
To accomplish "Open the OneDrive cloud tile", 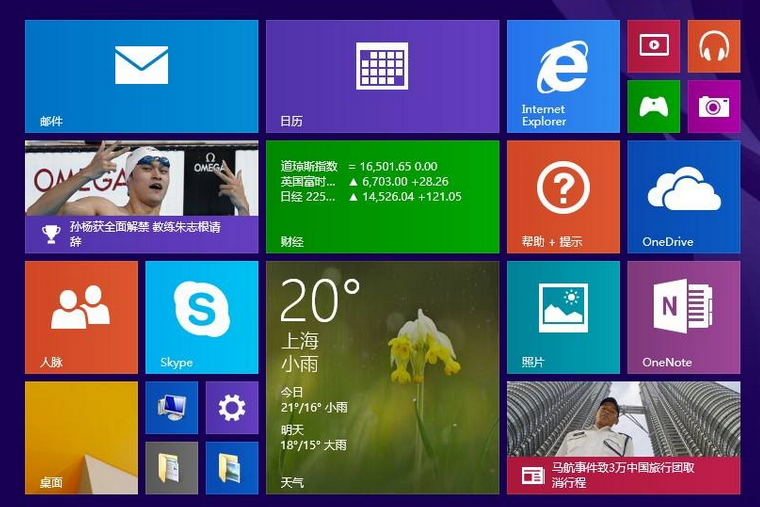I will 683,196.
